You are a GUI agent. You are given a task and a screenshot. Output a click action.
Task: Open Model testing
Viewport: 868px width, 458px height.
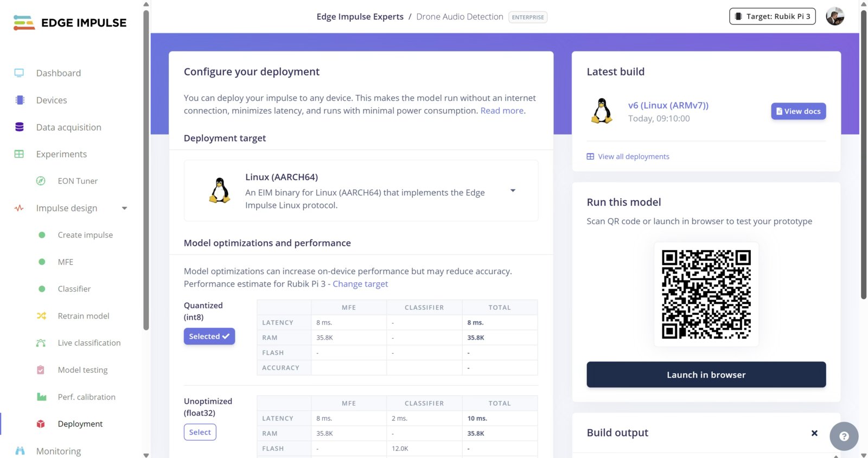coord(82,370)
